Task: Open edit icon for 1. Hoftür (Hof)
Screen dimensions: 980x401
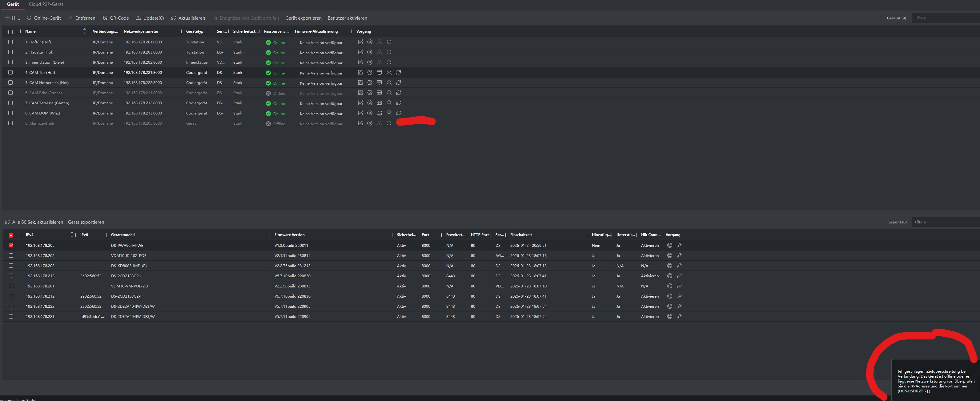Action: [360, 42]
